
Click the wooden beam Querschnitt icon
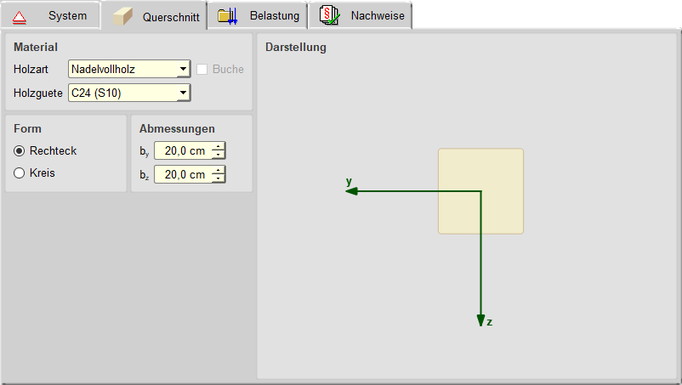123,17
